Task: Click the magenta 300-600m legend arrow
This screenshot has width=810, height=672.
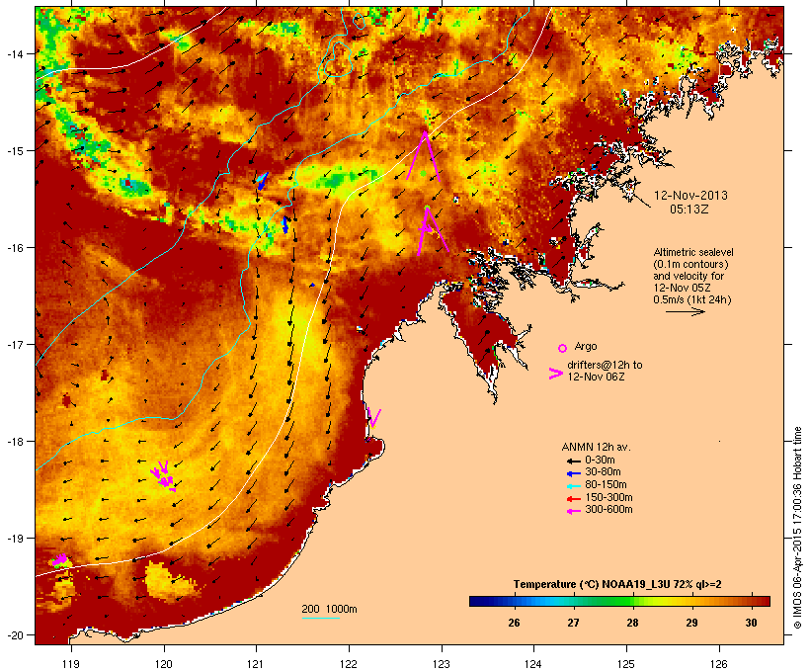Action: pos(573,511)
